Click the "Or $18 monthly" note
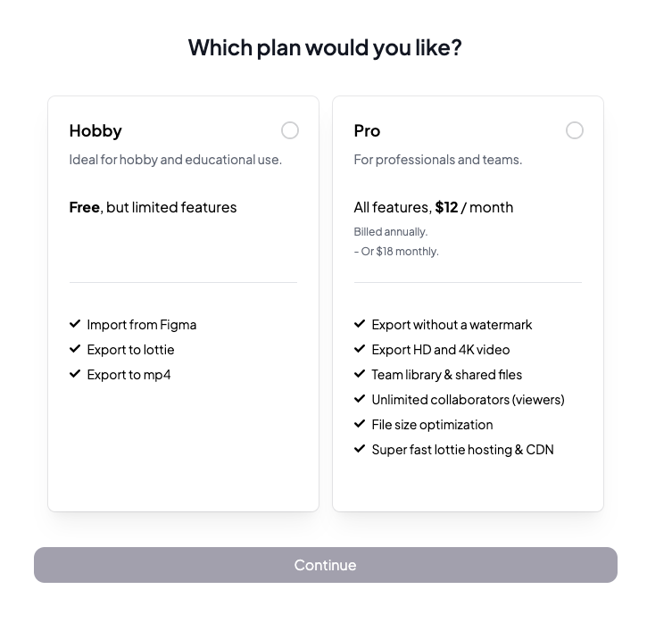Viewport: 672px width, 631px height. pyautogui.click(x=400, y=252)
